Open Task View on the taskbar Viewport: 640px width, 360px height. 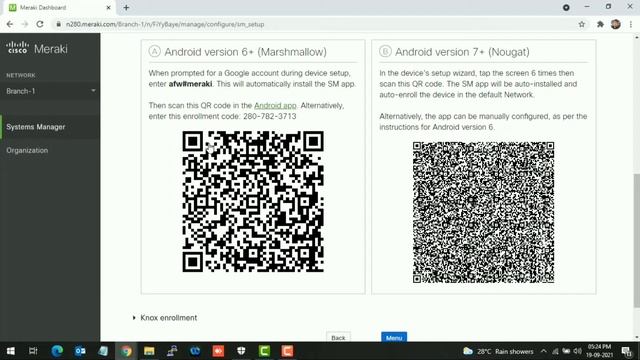click(33, 351)
